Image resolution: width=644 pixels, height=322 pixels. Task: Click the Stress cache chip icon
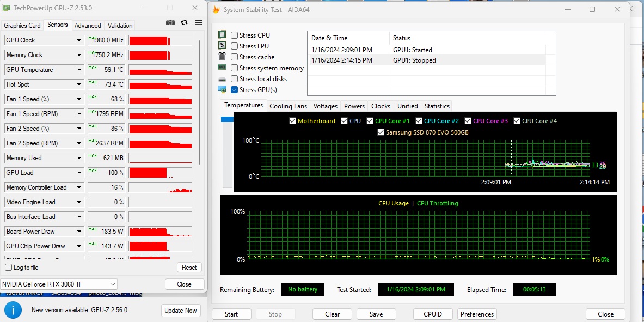(x=222, y=57)
